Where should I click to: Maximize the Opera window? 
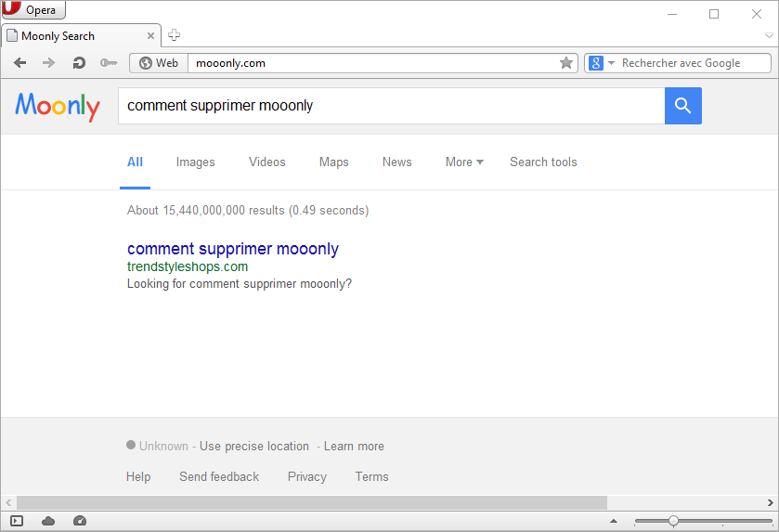(714, 14)
